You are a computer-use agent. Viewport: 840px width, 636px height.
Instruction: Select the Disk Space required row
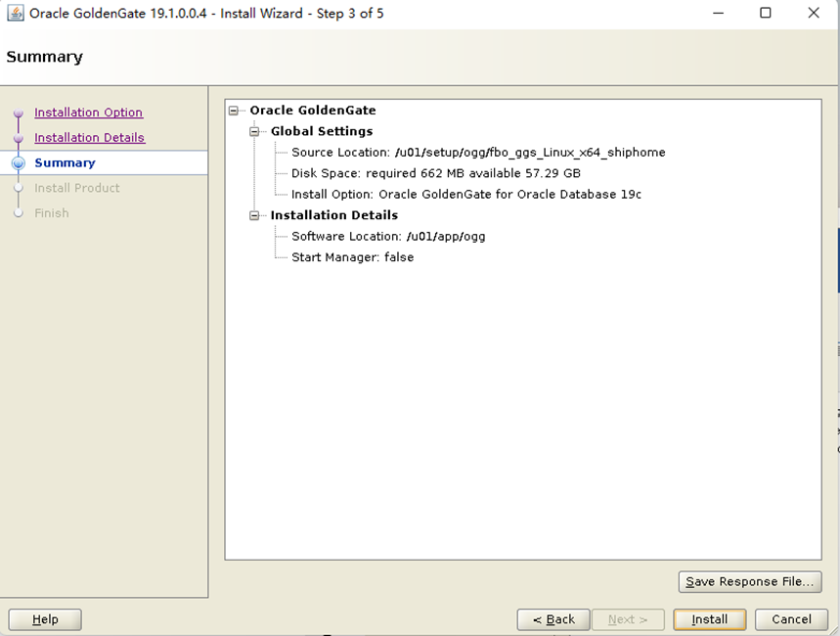click(x=436, y=173)
